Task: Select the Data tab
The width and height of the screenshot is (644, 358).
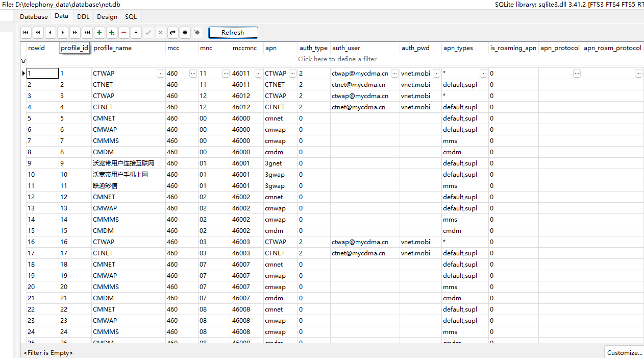Action: click(62, 16)
